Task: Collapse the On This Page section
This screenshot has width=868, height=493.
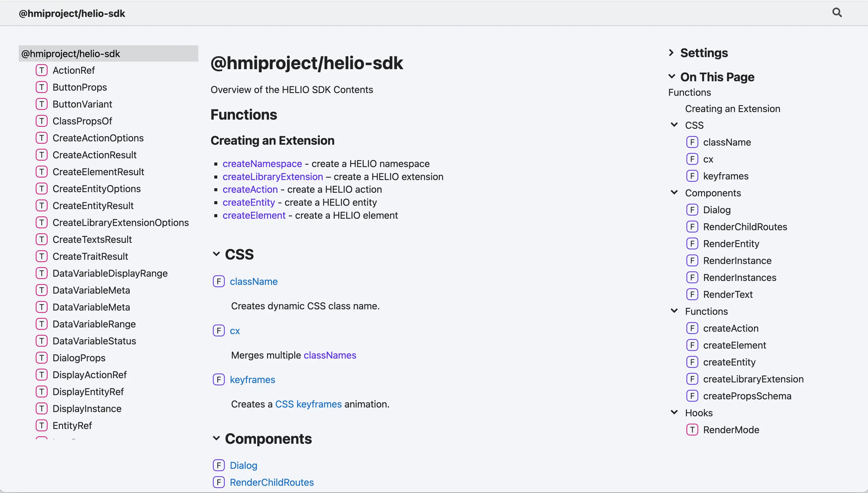Action: 672,77
